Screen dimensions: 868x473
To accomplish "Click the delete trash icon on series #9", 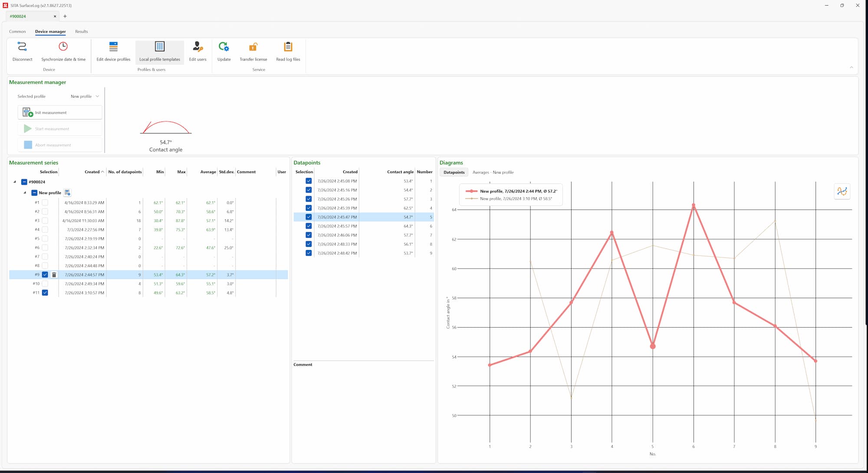I will point(54,275).
